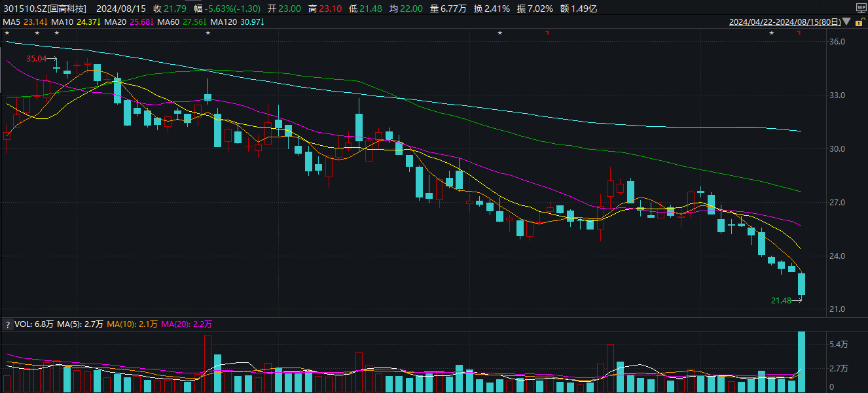Screen dimensions: 868x393
Task: Click the red corner flag marker at far right
Action: (799, 33)
